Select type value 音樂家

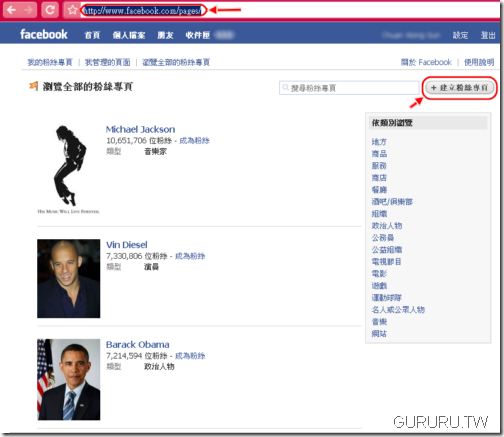[x=155, y=152]
